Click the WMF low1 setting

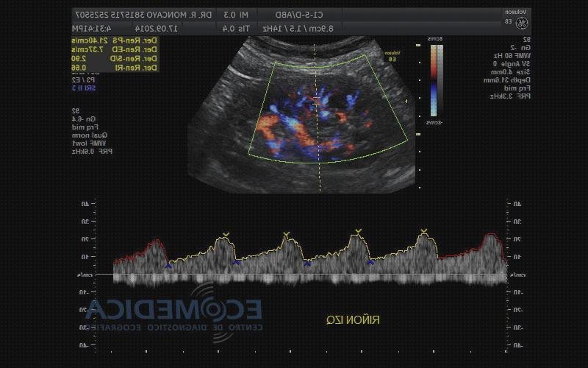(89, 144)
